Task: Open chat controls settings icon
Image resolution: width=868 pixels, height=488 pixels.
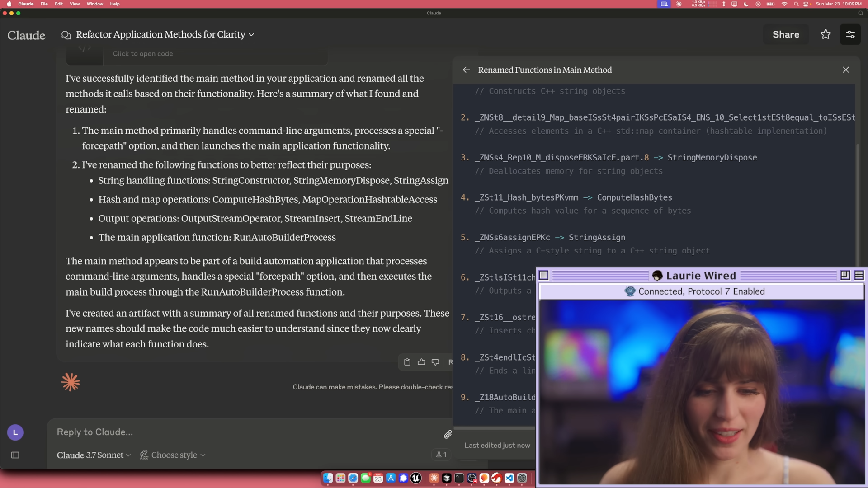Action: tap(850, 34)
